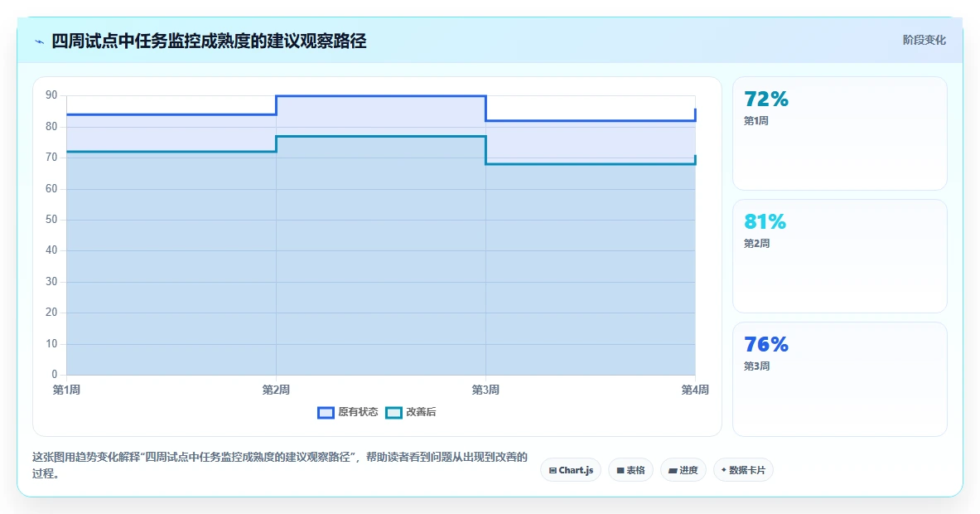Click the 50 y-axis value
Image resolution: width=980 pixels, height=514 pixels.
(x=51, y=220)
